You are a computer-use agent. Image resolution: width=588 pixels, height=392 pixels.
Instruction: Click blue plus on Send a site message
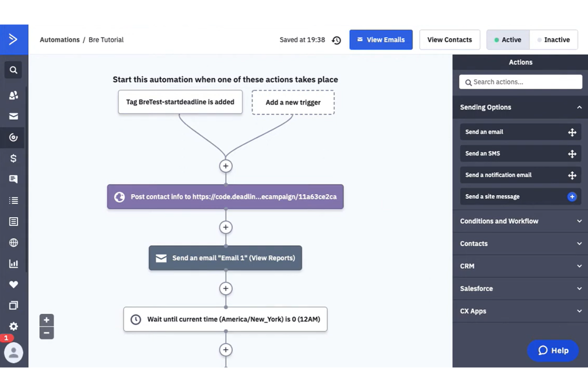pos(572,197)
